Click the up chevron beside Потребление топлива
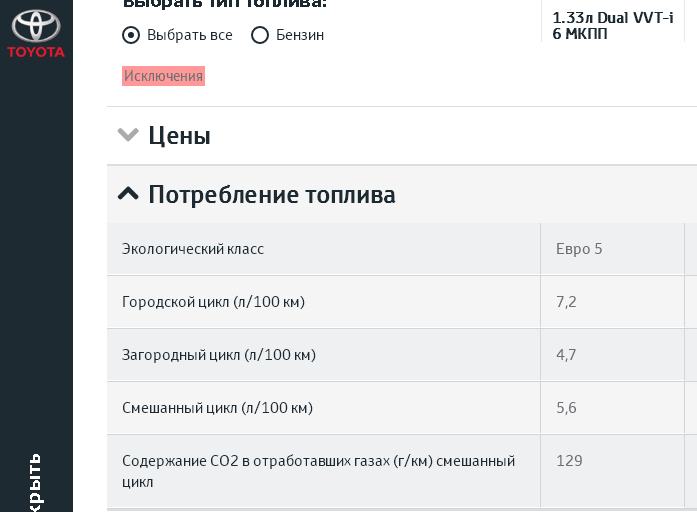The height and width of the screenshot is (512, 697). pos(128,194)
